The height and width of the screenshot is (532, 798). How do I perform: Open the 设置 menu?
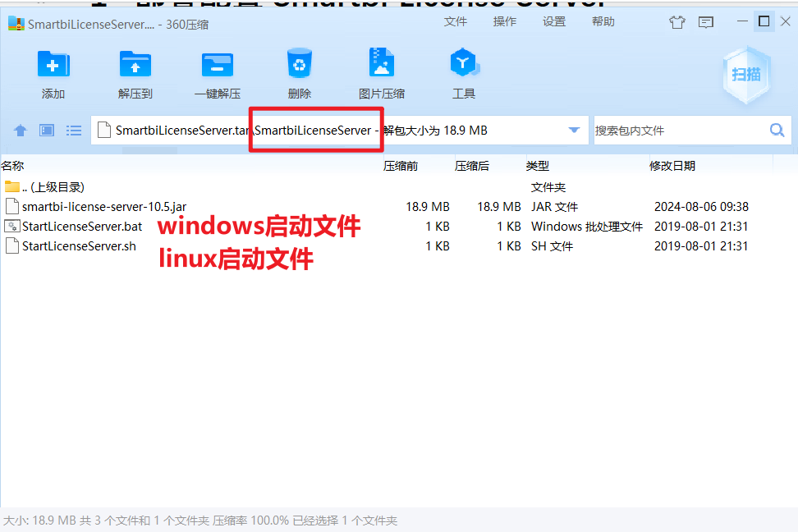[x=554, y=21]
